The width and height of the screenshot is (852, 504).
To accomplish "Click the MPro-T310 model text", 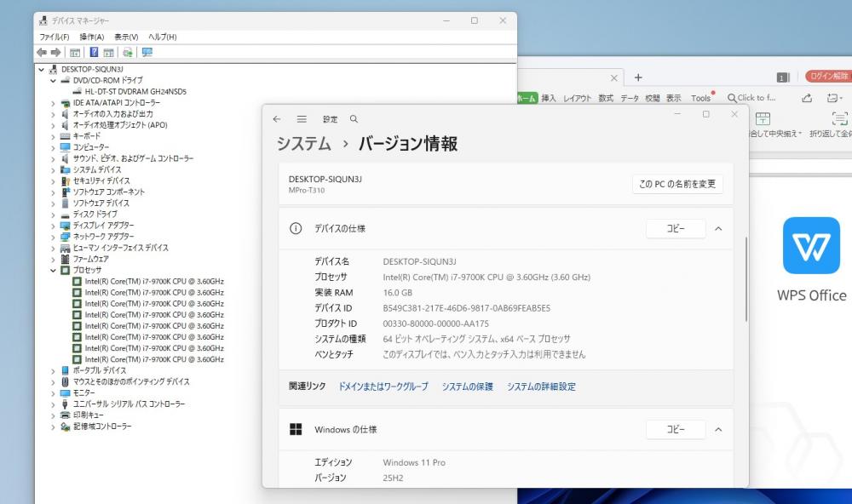I will 307,191.
